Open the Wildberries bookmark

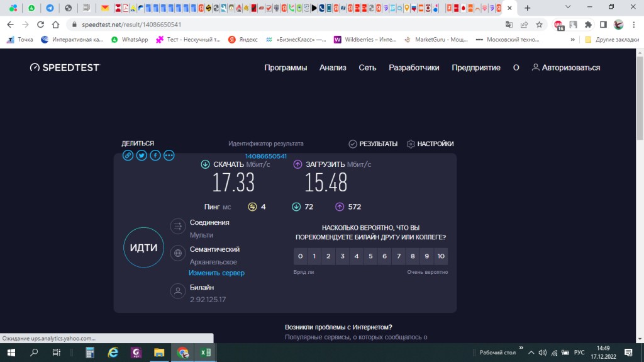click(365, 40)
